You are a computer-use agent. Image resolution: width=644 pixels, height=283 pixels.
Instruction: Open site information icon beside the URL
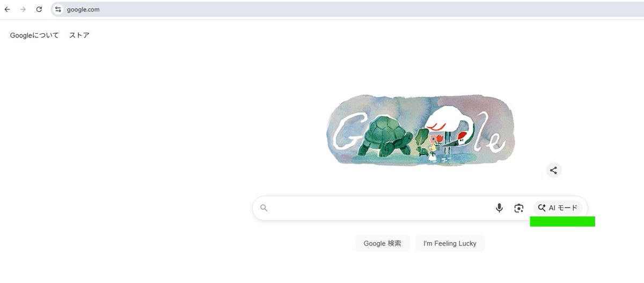tap(58, 10)
